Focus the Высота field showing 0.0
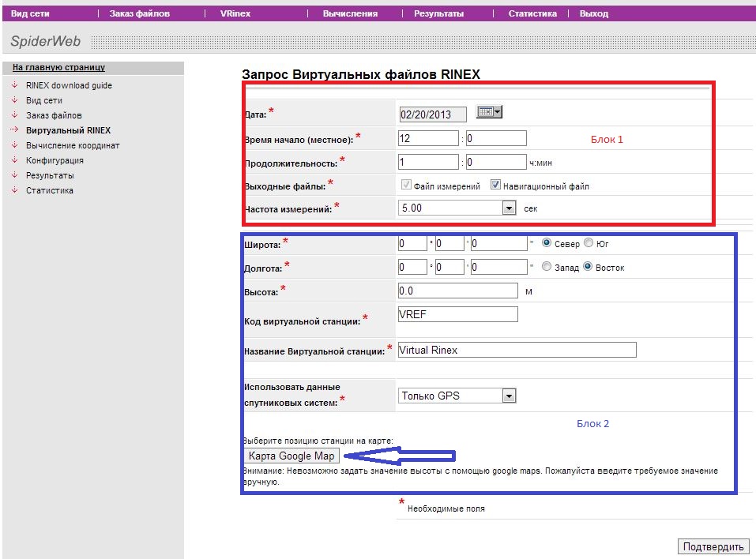 pyautogui.click(x=458, y=291)
